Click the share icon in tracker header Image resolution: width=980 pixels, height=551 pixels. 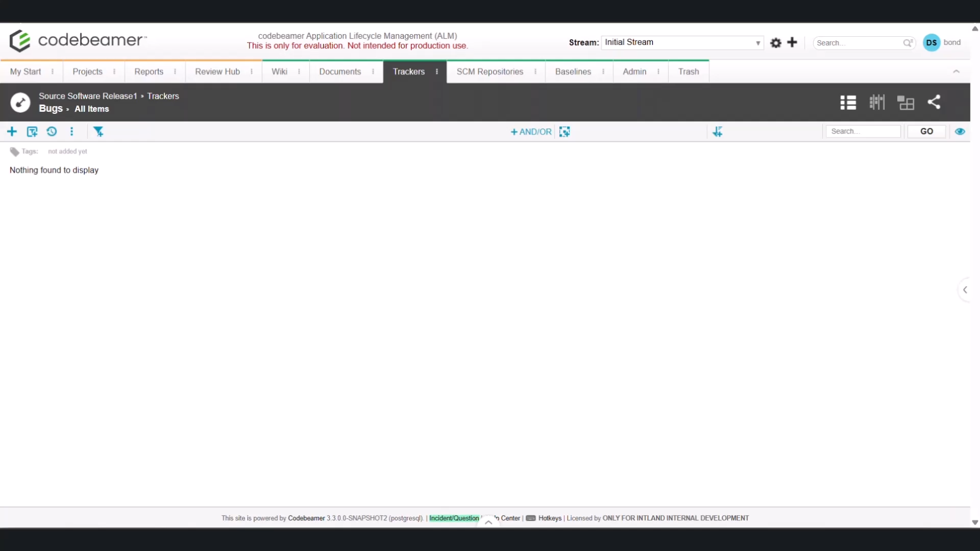pos(934,102)
